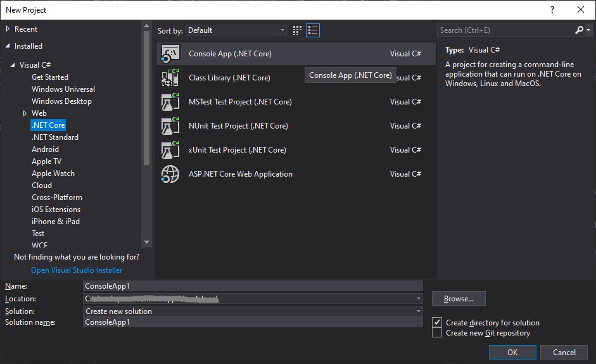
Task: Expand the Web tree node
Action: point(25,113)
